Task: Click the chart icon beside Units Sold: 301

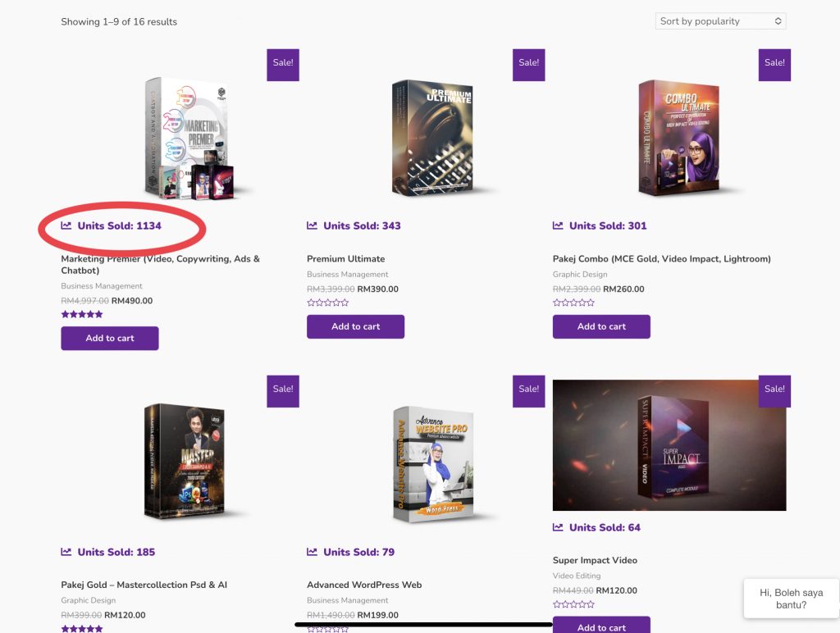Action: [x=559, y=225]
